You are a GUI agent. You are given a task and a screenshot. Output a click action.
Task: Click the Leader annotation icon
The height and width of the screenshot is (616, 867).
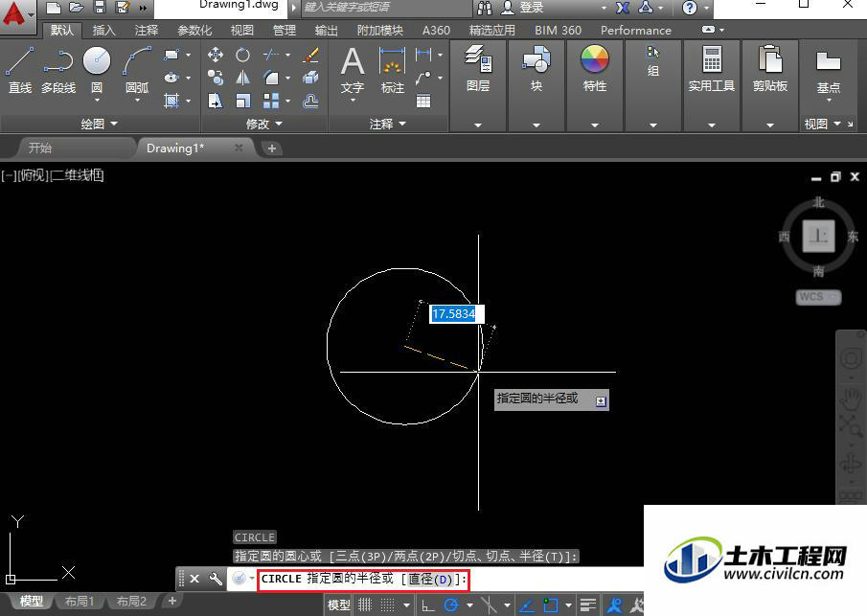[423, 78]
